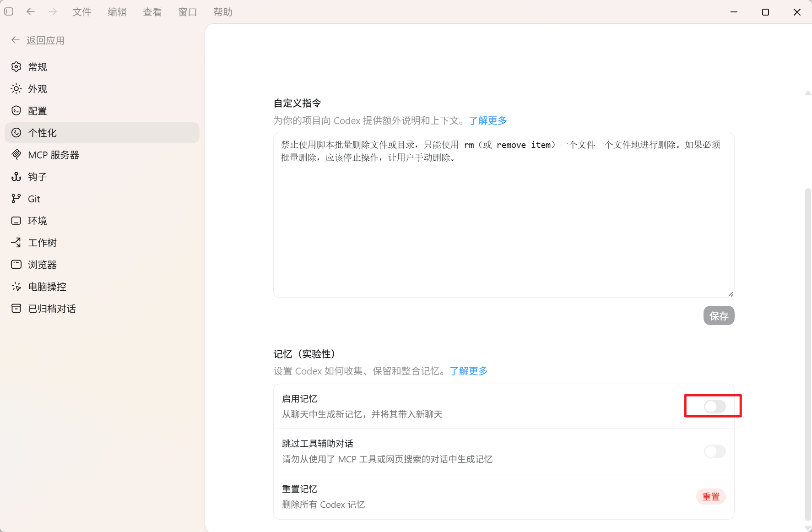The height and width of the screenshot is (532, 812).
Task: Select 电脑操控 settings page
Action: 102,287
